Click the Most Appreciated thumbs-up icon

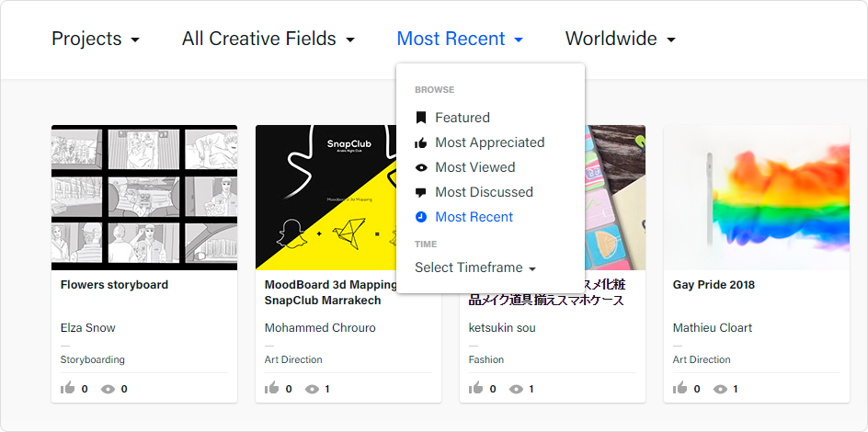[x=421, y=142]
